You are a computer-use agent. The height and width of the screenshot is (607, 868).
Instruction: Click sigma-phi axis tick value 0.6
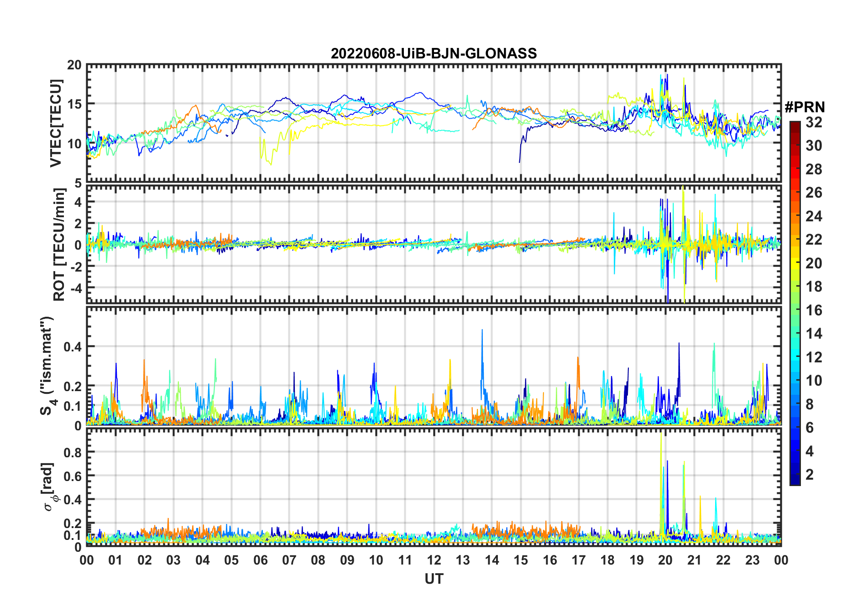[x=73, y=476]
